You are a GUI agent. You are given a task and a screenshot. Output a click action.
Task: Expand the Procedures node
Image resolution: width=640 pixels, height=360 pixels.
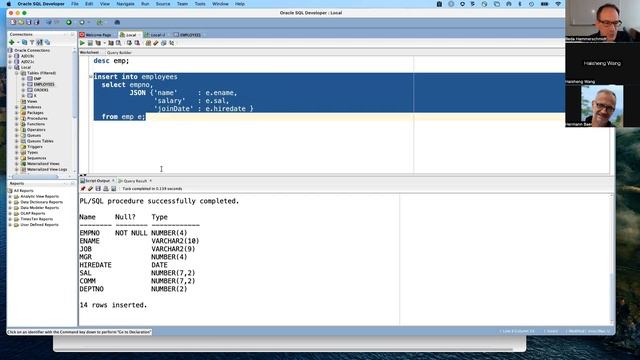coord(17,118)
